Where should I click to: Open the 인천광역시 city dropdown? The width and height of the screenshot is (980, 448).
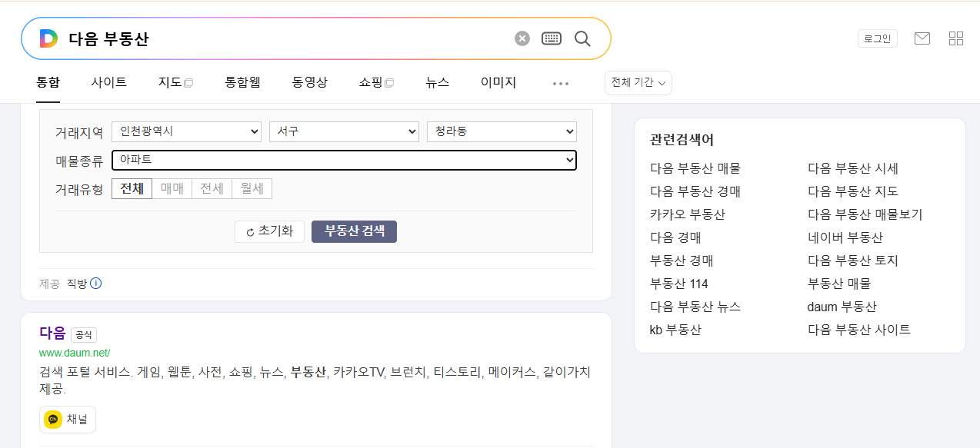(x=187, y=131)
